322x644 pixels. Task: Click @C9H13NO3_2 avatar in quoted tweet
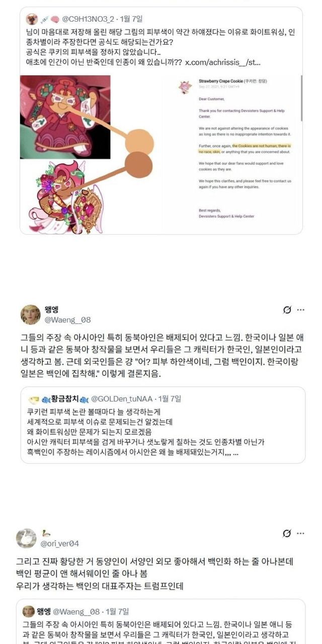(x=31, y=19)
